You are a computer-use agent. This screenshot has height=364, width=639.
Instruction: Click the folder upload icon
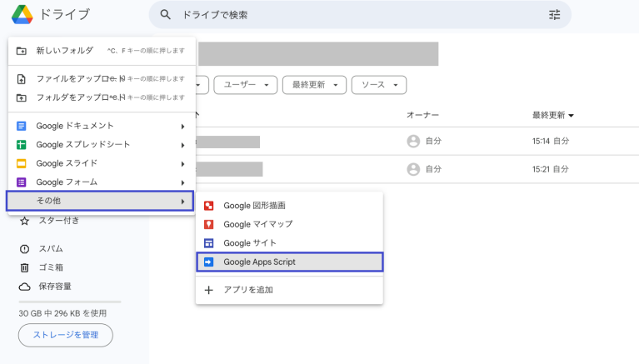click(x=21, y=97)
